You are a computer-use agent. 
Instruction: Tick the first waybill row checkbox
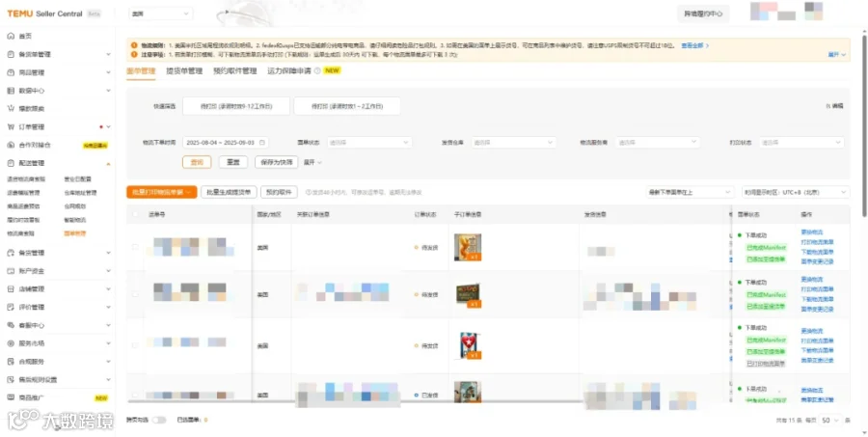pos(136,247)
